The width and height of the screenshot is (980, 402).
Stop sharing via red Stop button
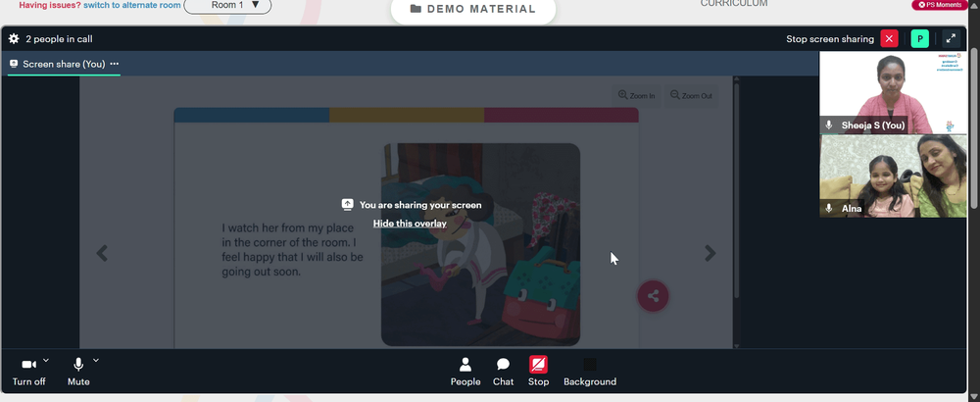click(538, 372)
